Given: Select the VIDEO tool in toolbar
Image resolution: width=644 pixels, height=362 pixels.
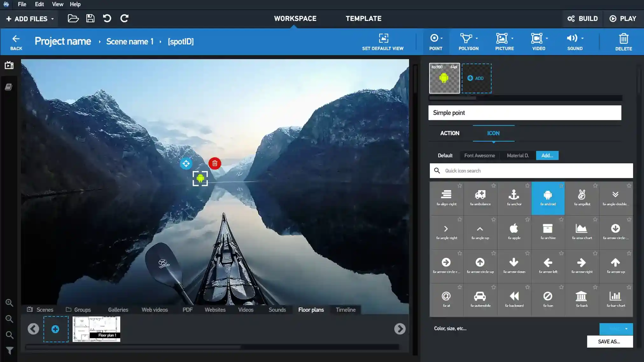Looking at the screenshot, I should tap(539, 42).
